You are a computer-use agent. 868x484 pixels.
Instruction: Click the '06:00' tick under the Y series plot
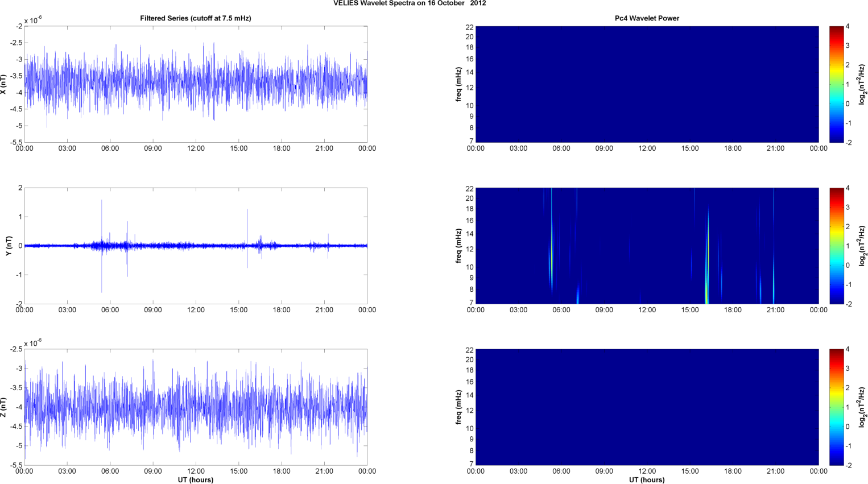(110, 310)
